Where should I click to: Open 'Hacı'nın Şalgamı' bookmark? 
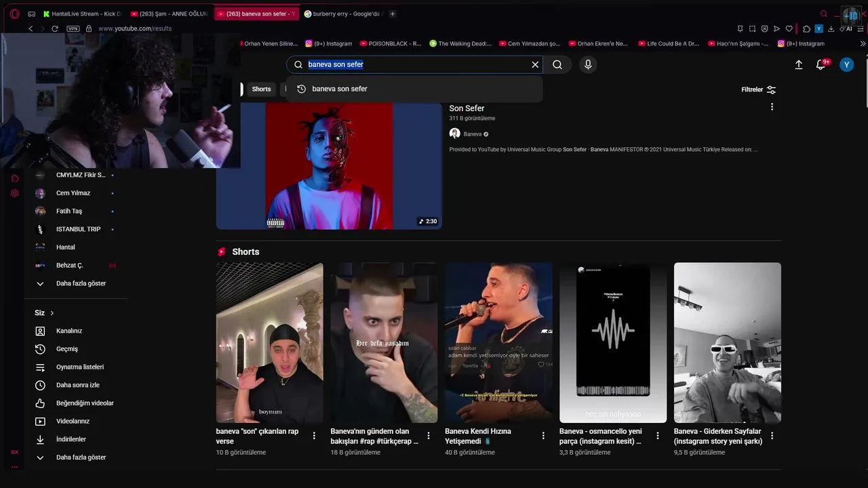[738, 43]
